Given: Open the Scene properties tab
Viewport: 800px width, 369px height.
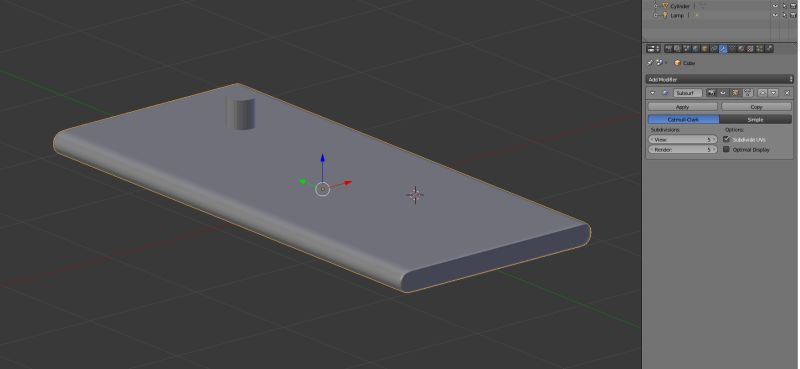Looking at the screenshot, I should (x=686, y=48).
